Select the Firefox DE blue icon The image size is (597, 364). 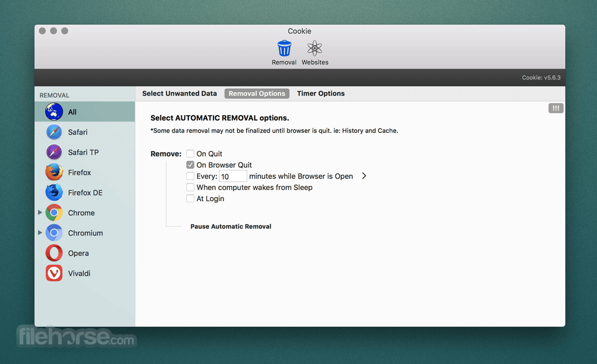(54, 192)
